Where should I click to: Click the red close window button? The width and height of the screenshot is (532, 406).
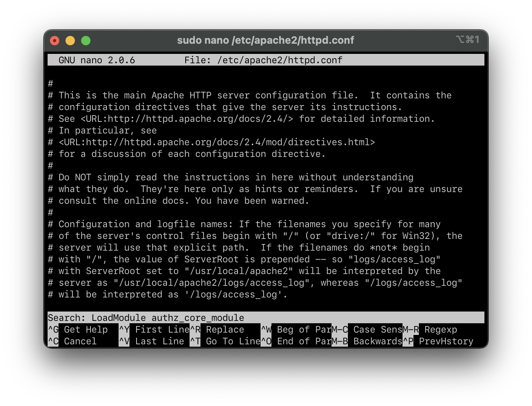tap(55, 41)
